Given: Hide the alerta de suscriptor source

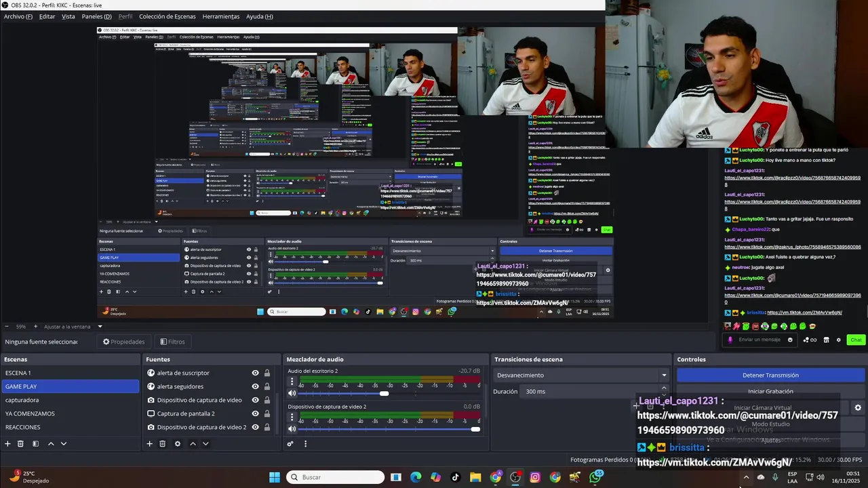Looking at the screenshot, I should [x=256, y=373].
